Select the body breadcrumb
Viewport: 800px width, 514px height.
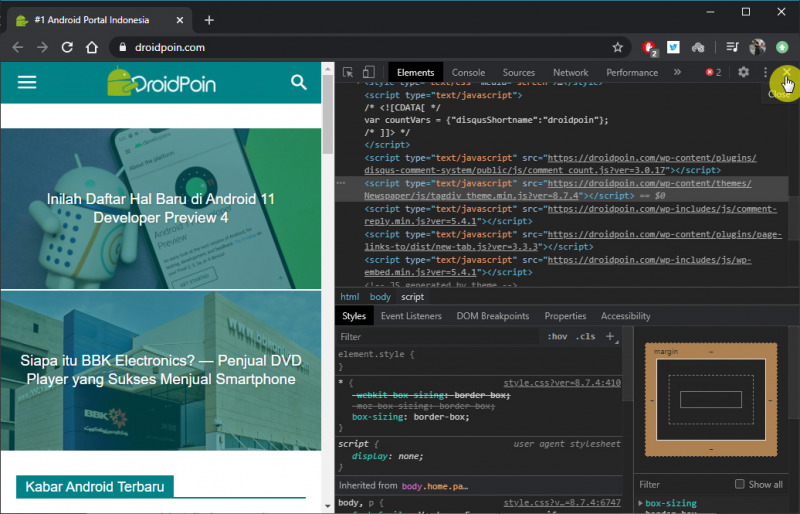(x=380, y=297)
